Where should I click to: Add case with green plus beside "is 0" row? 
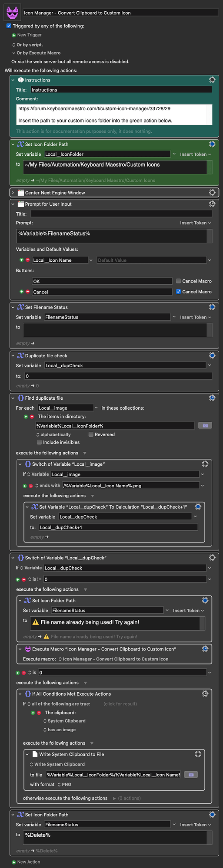[x=18, y=673]
